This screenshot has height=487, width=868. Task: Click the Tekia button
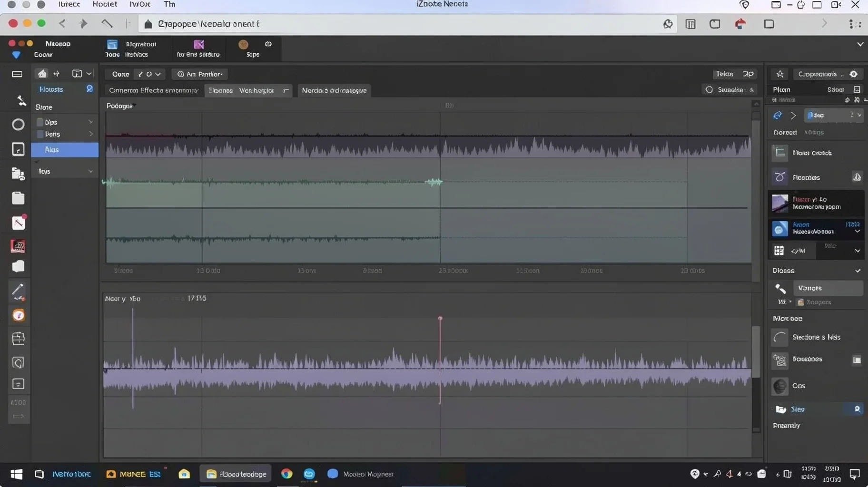tap(734, 74)
